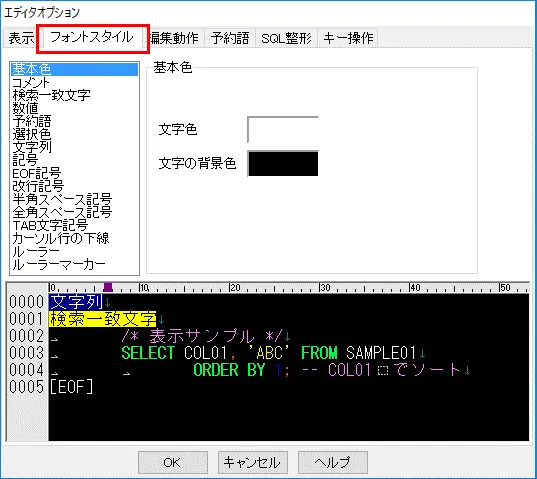Screen dimensions: 537x479
Task: Select ルーラーマーカー list entry
Action: click(x=75, y=265)
